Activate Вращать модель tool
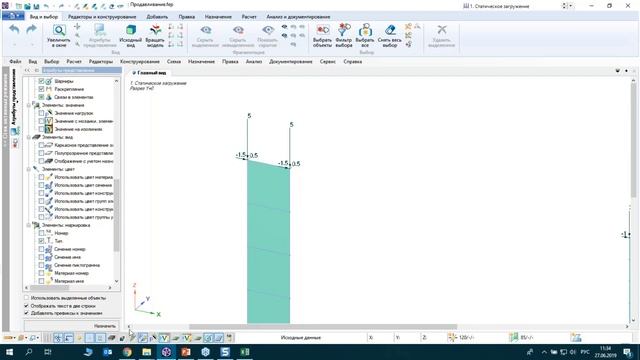 pyautogui.click(x=155, y=36)
